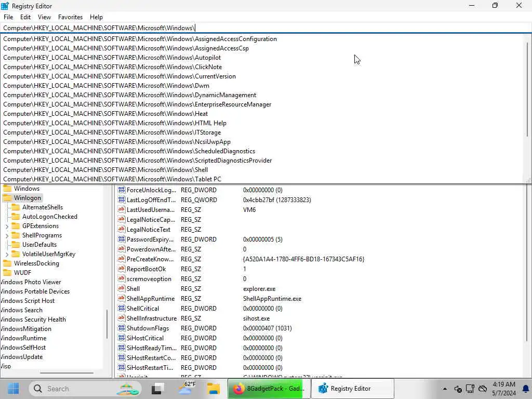Click the AlternateShells folder icon
The height and width of the screenshot is (399, 532).
pos(16,207)
